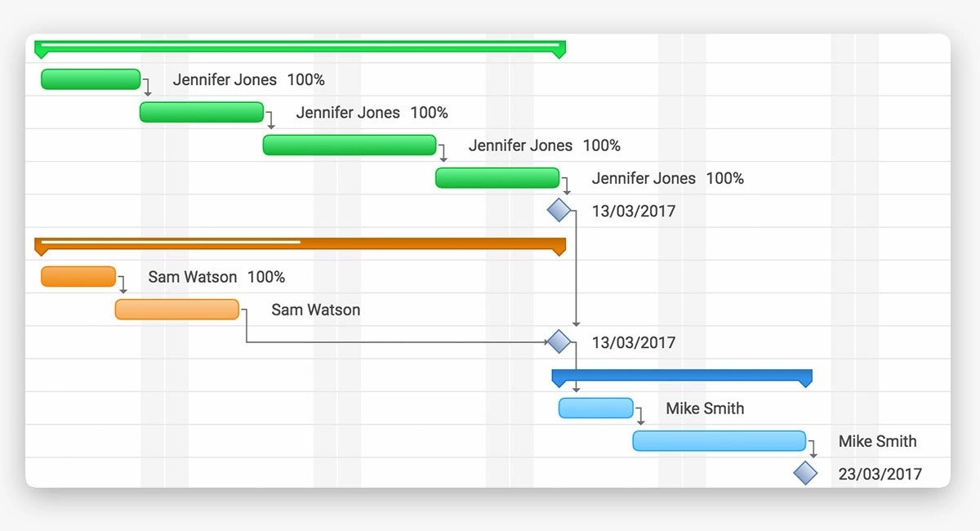The image size is (980, 531).
Task: Click the 23/03/2017 date label
Action: pos(880,474)
